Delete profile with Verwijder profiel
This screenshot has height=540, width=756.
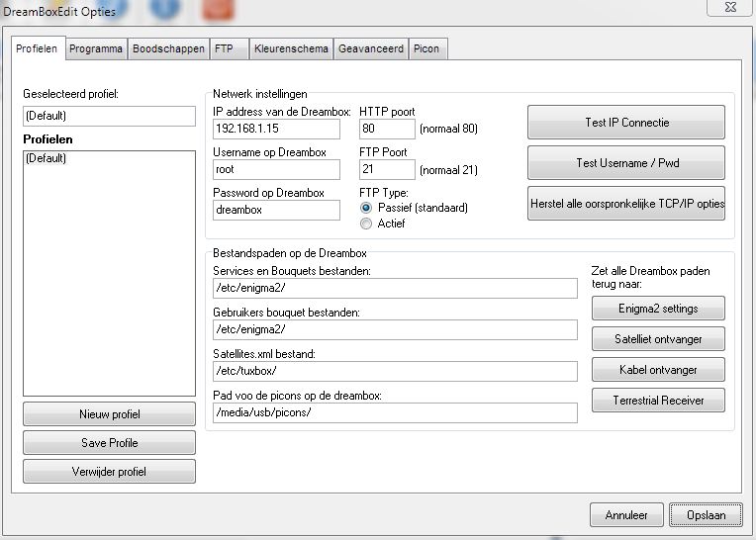(x=110, y=471)
